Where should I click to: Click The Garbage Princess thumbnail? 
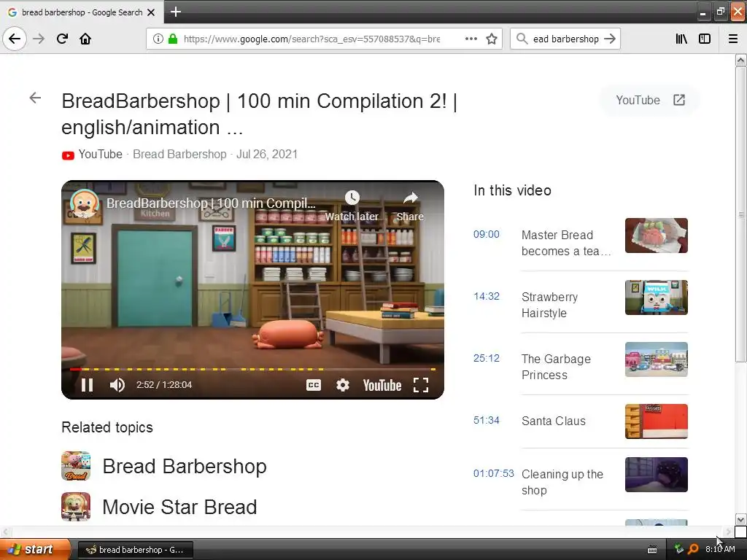[x=657, y=359]
